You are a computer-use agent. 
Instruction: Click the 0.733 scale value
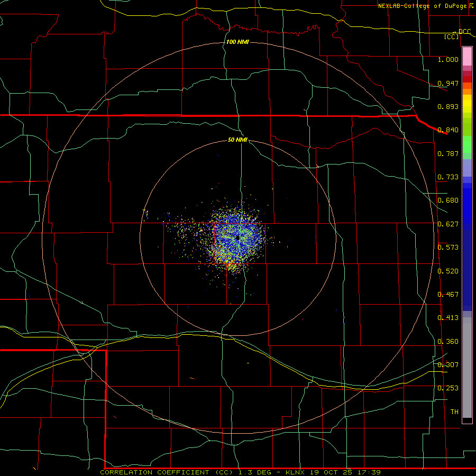click(x=448, y=177)
